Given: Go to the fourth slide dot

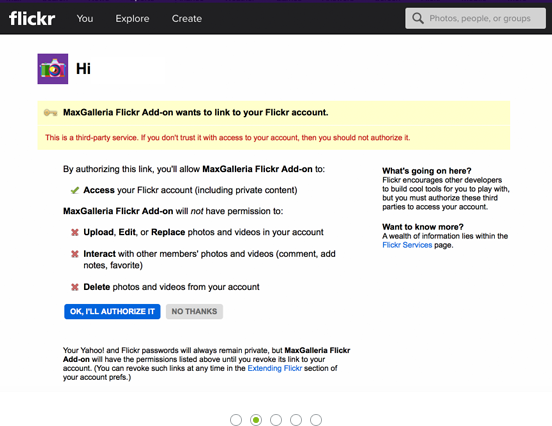Looking at the screenshot, I should [x=296, y=420].
